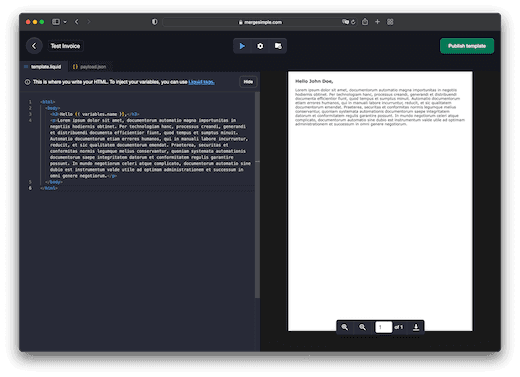Navigate back in Safari
The height and width of the screenshot is (377, 520).
point(77,22)
